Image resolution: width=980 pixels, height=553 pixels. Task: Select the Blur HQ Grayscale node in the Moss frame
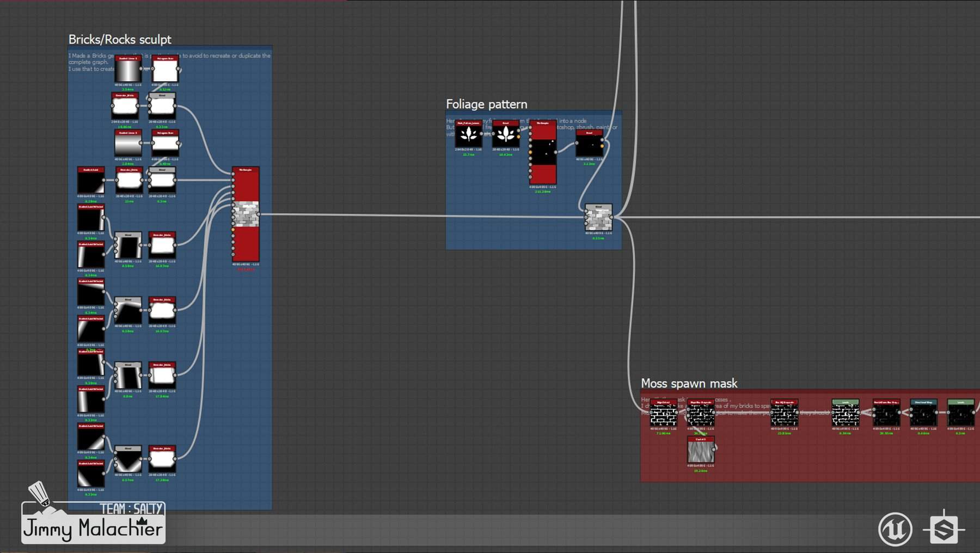click(785, 413)
